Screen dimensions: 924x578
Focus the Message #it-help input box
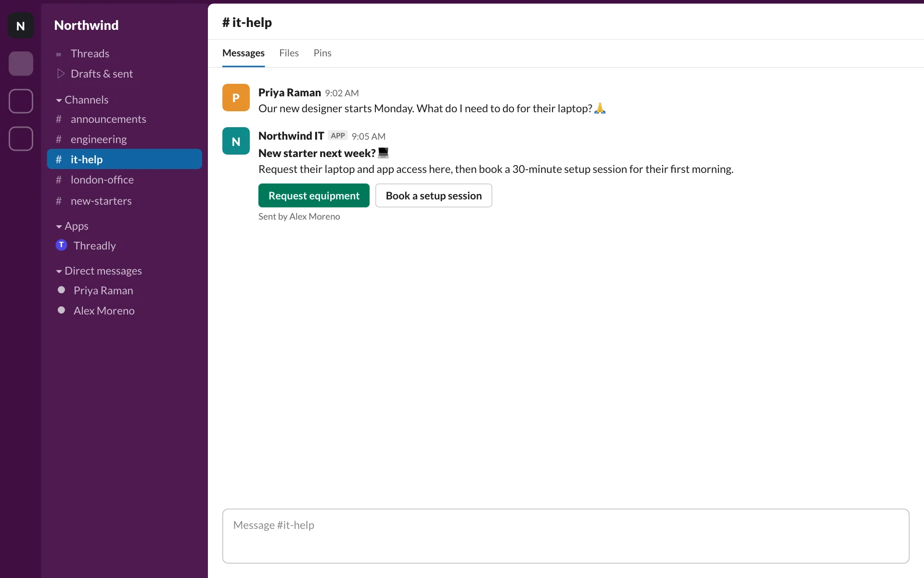[565, 536]
